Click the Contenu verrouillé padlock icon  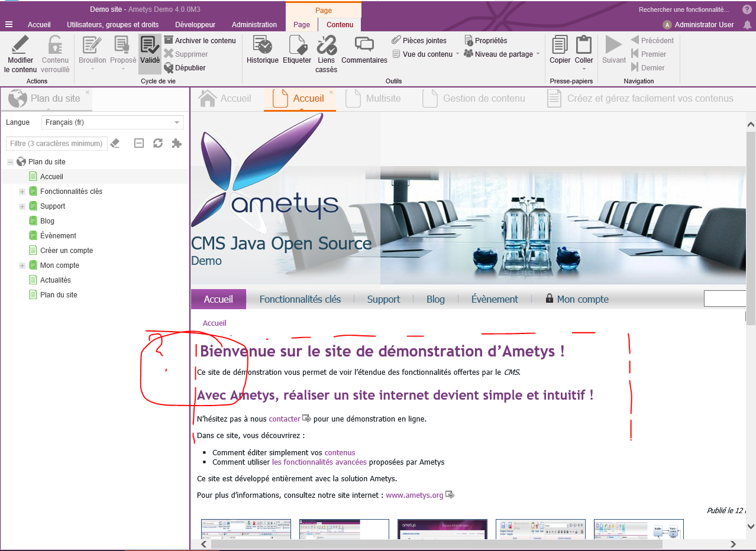(x=55, y=45)
